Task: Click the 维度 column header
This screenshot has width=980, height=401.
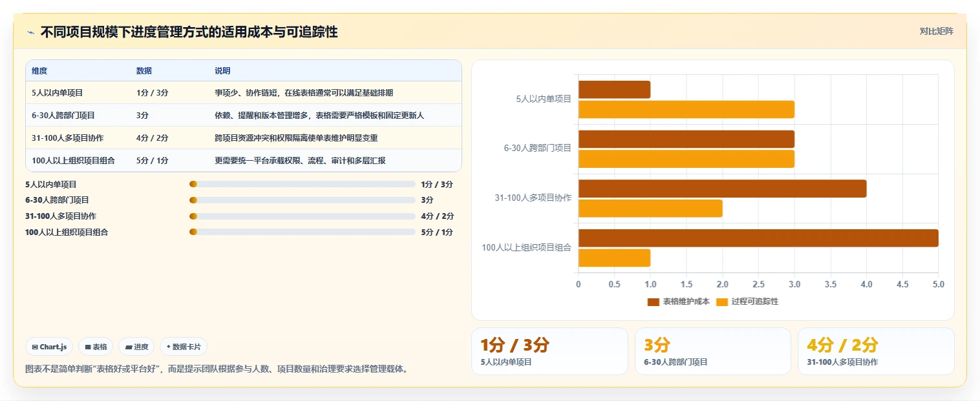Action: [x=39, y=71]
